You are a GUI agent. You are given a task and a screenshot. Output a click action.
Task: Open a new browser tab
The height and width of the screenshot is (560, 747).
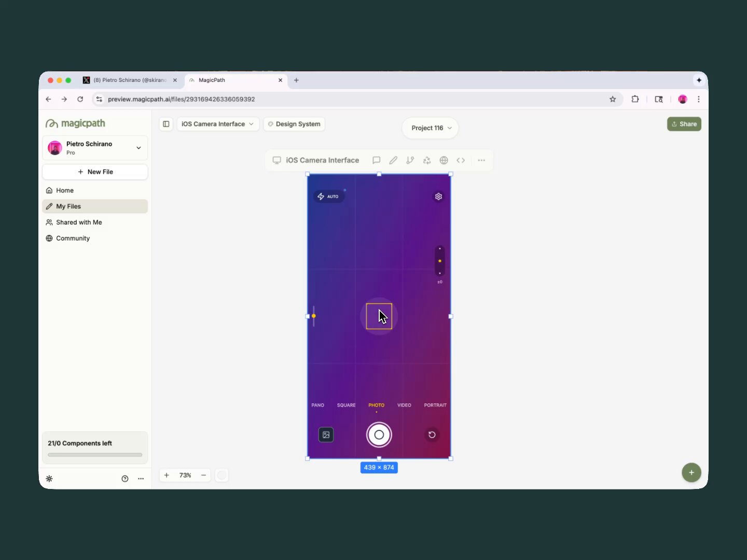click(x=296, y=80)
